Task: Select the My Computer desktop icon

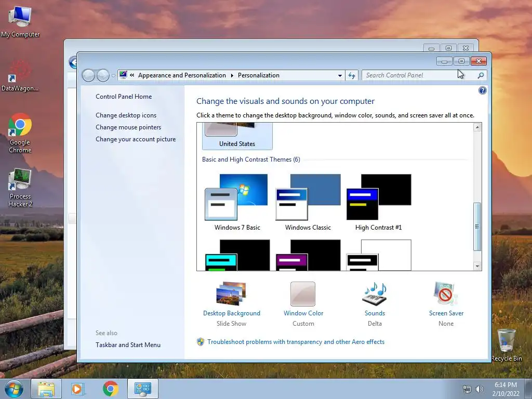Action: (x=20, y=22)
